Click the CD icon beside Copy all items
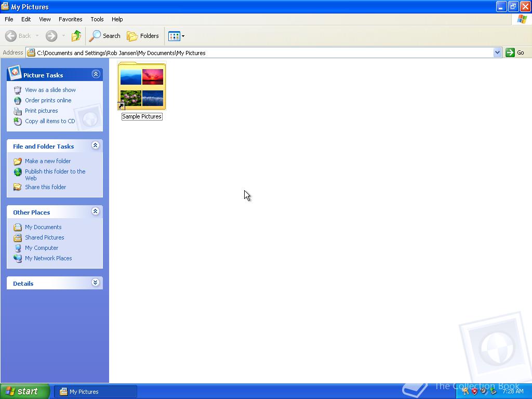The width and height of the screenshot is (532, 399). click(18, 121)
